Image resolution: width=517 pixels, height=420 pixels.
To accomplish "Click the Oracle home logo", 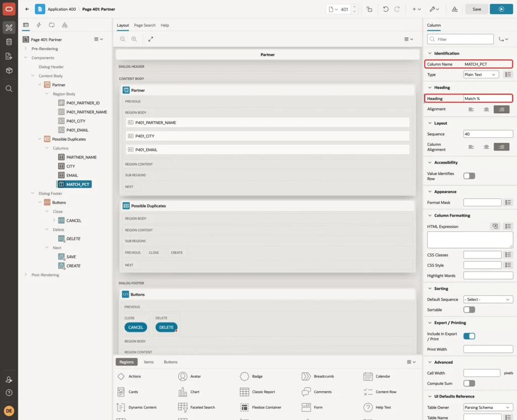I will (x=9, y=9).
